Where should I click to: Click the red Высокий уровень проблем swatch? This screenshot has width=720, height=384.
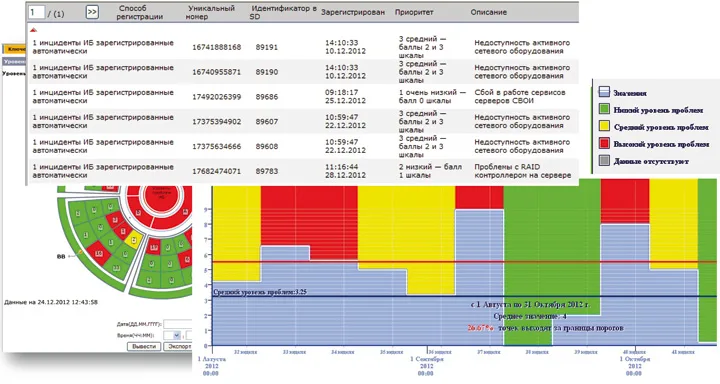tap(604, 143)
